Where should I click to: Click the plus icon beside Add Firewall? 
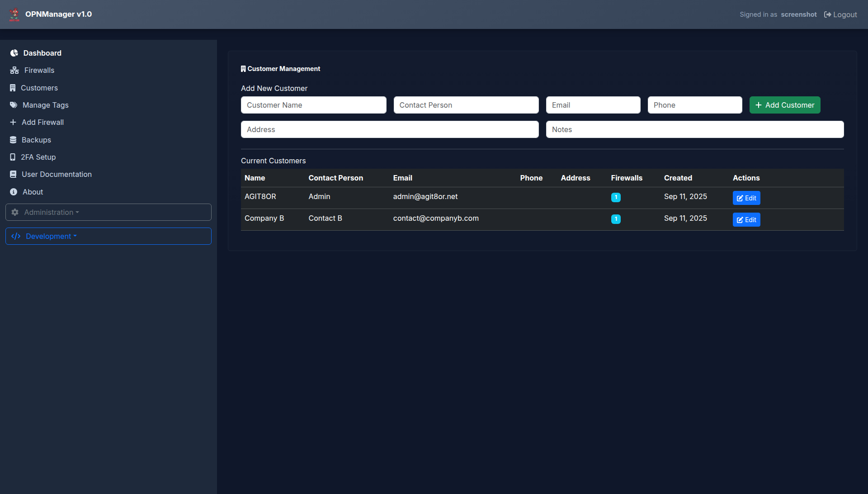click(x=13, y=122)
